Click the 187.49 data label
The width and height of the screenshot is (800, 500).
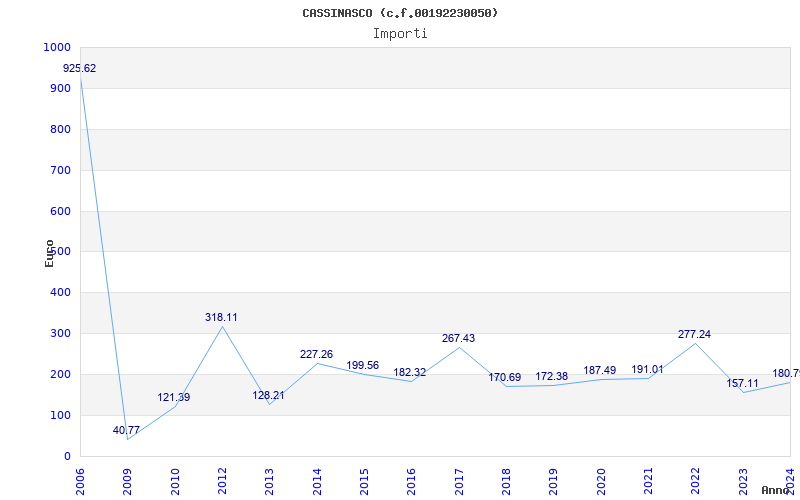pos(601,371)
